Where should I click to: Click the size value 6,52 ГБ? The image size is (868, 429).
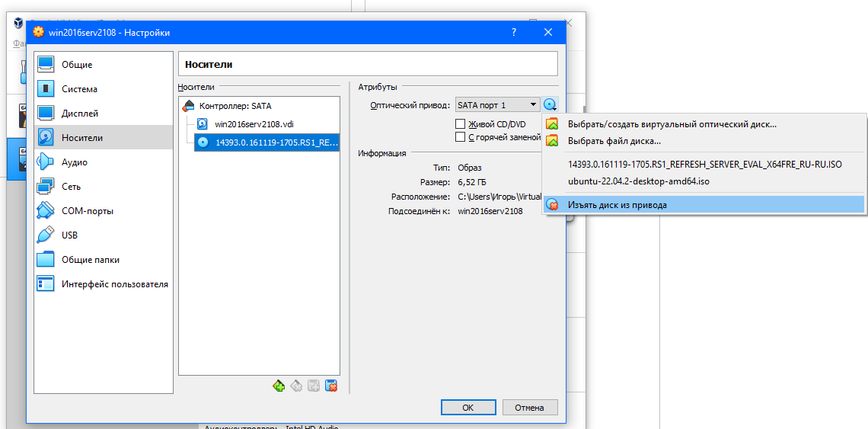tap(472, 182)
